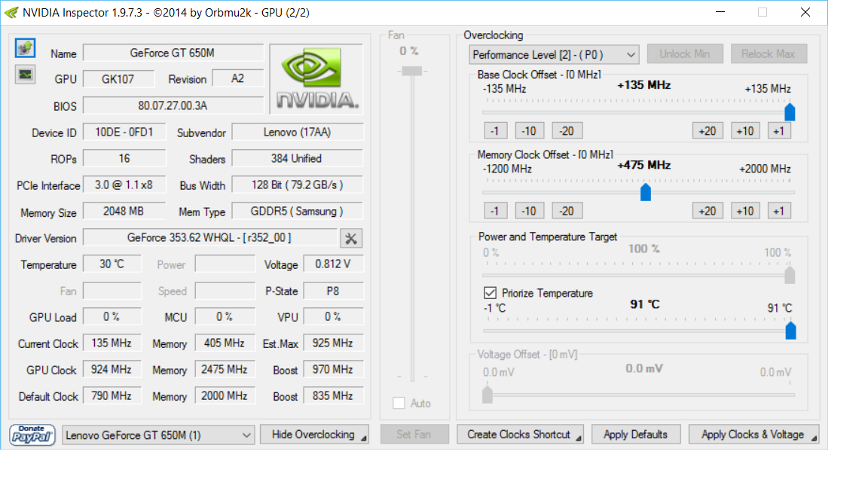Click +1 under Memory Clock Offset
The image size is (868, 488).
click(779, 211)
